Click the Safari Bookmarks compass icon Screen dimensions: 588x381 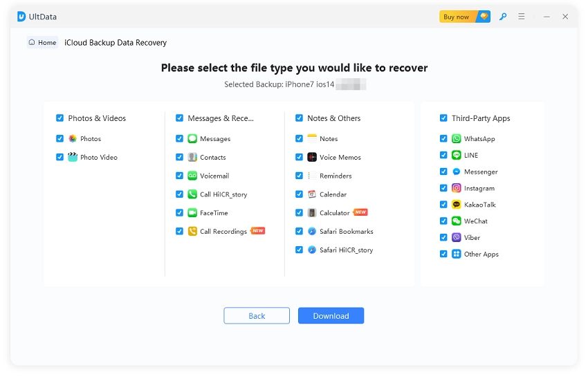click(312, 231)
